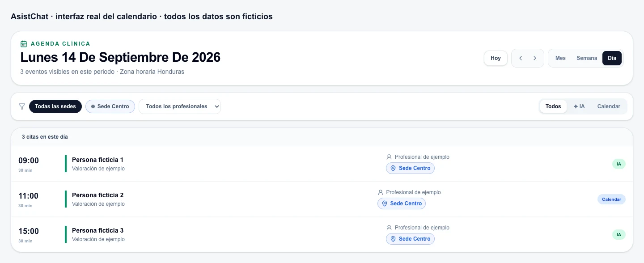Toggle the Todas las sedes filter

[x=55, y=106]
